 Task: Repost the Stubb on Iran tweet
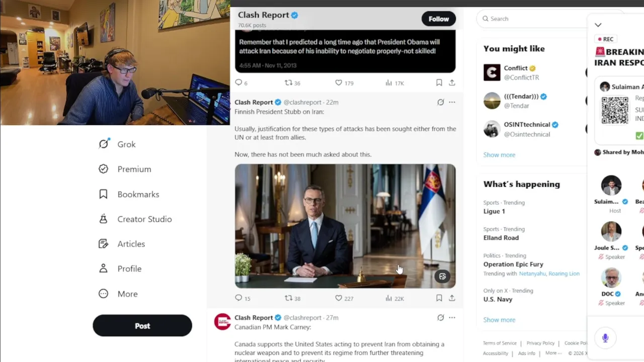coord(292,298)
